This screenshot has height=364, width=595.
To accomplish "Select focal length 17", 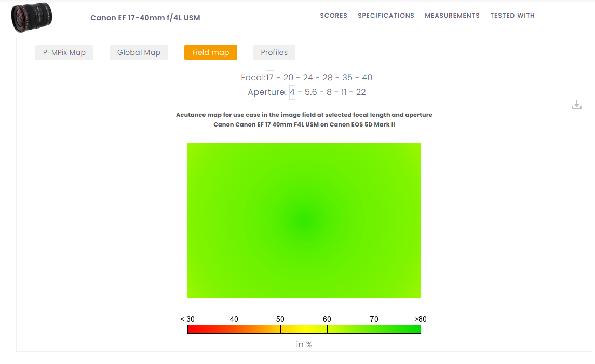I will (270, 78).
